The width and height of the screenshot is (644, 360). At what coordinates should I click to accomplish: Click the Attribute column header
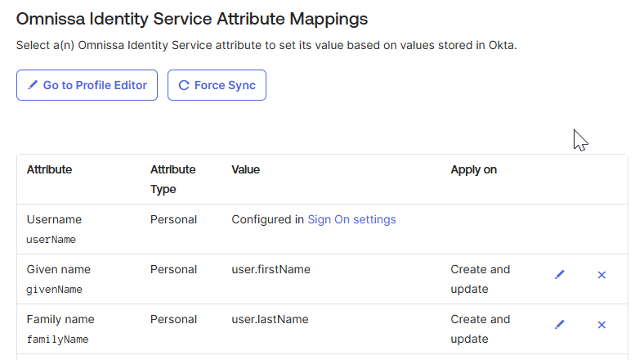click(x=49, y=169)
